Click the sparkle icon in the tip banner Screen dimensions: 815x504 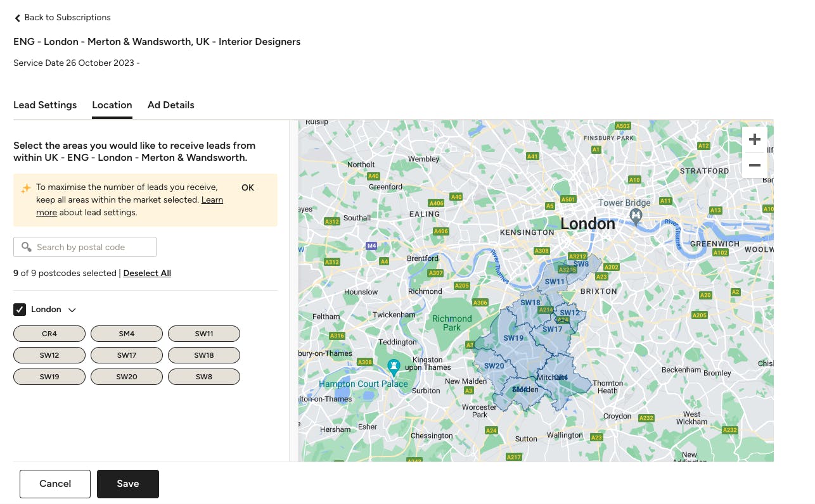click(26, 189)
